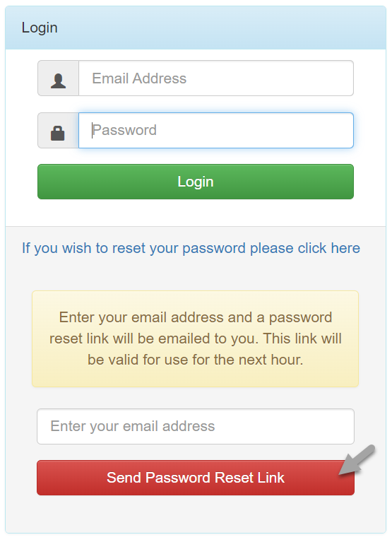Click the padlock icon beside Password
The height and width of the screenshot is (542, 392).
point(58,133)
